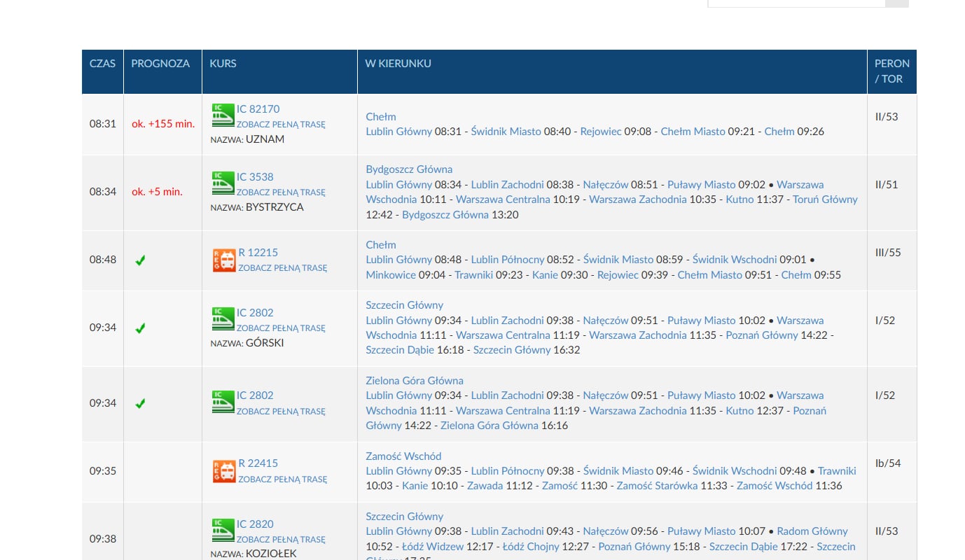Click the IC icon for the Zielona Góra train

point(223,402)
